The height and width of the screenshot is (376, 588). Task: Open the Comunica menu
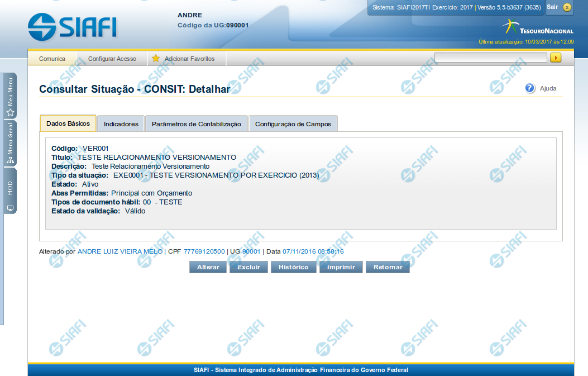click(52, 59)
